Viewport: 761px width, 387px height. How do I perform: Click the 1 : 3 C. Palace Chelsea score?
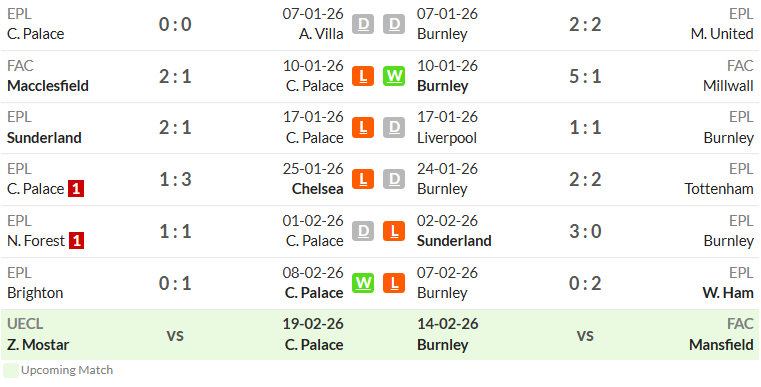[x=175, y=179]
